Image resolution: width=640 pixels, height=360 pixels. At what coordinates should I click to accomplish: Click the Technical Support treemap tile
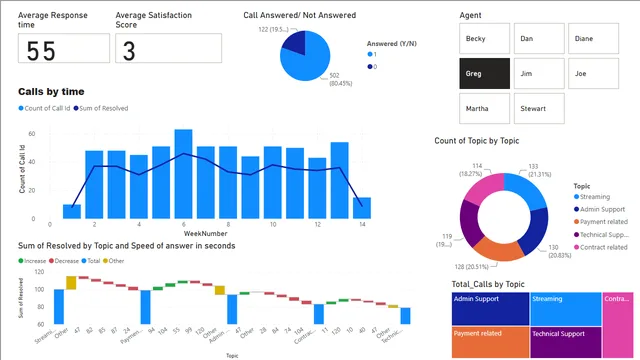(566, 342)
